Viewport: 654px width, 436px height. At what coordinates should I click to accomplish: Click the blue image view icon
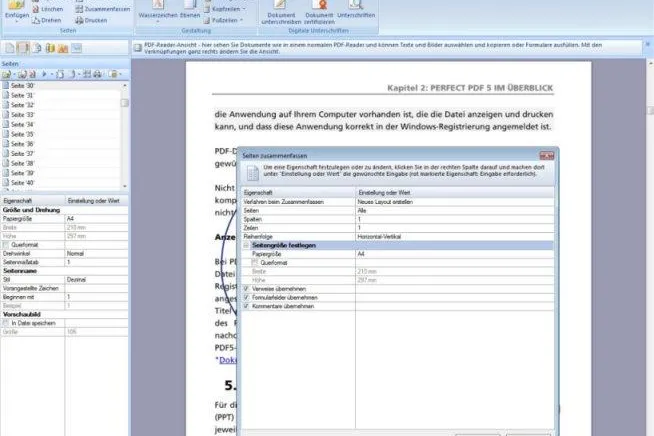point(76,48)
